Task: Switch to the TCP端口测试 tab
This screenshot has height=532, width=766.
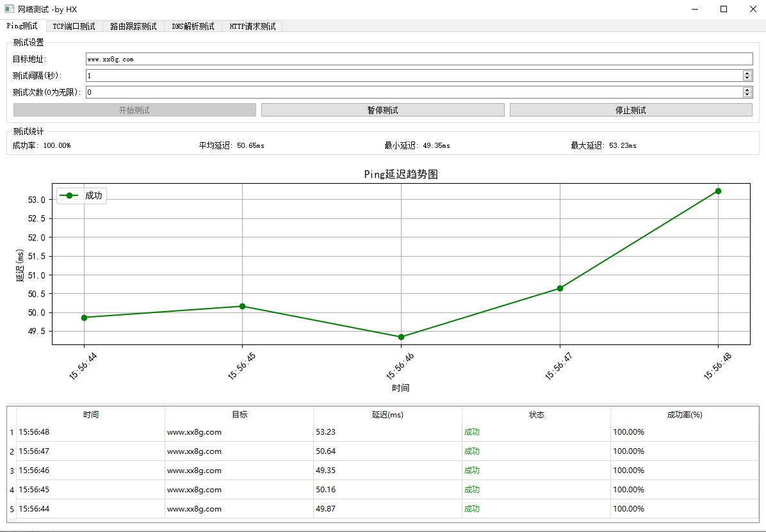Action: (74, 26)
